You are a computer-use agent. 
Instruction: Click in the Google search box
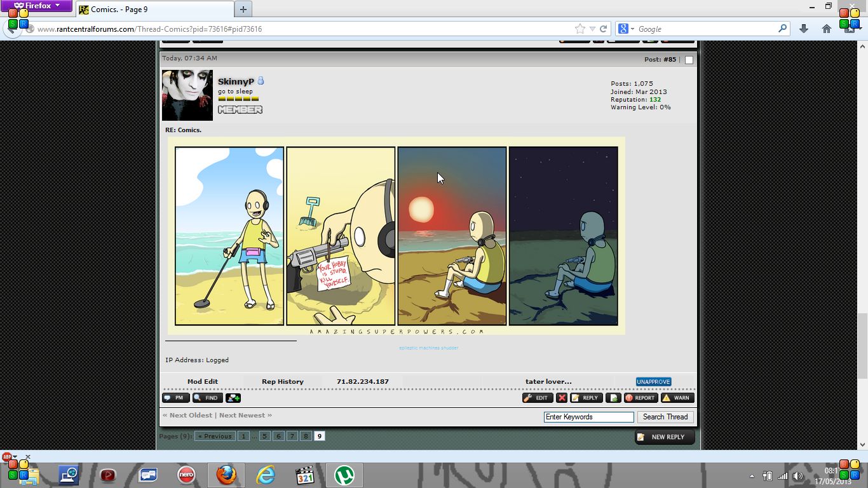pos(707,29)
